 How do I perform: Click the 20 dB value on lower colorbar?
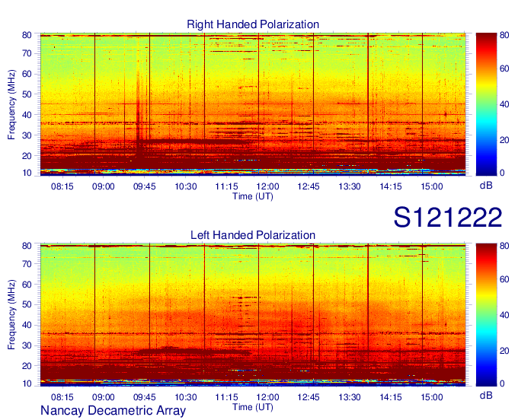click(x=504, y=351)
